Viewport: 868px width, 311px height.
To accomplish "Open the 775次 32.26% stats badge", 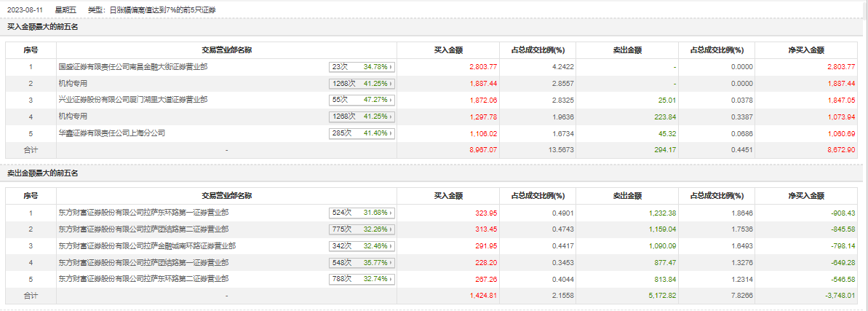I will pos(362,229).
